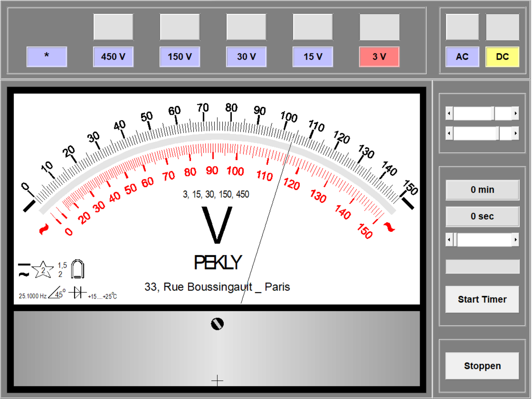Image resolution: width=532 pixels, height=399 pixels.
Task: Click the rectifier diode symbol
Action: (x=78, y=292)
